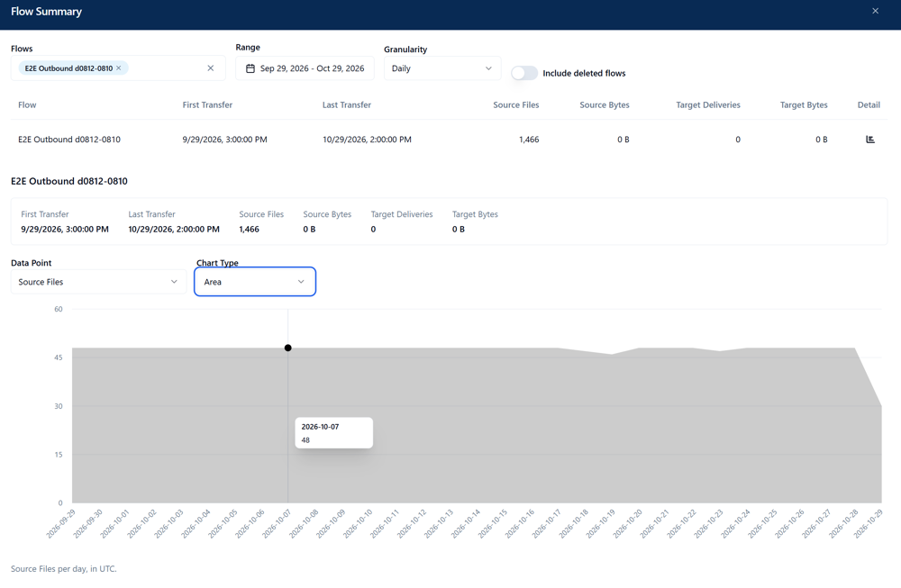The height and width of the screenshot is (588, 901).
Task: Sort by the Source Files column header
Action: pos(516,104)
